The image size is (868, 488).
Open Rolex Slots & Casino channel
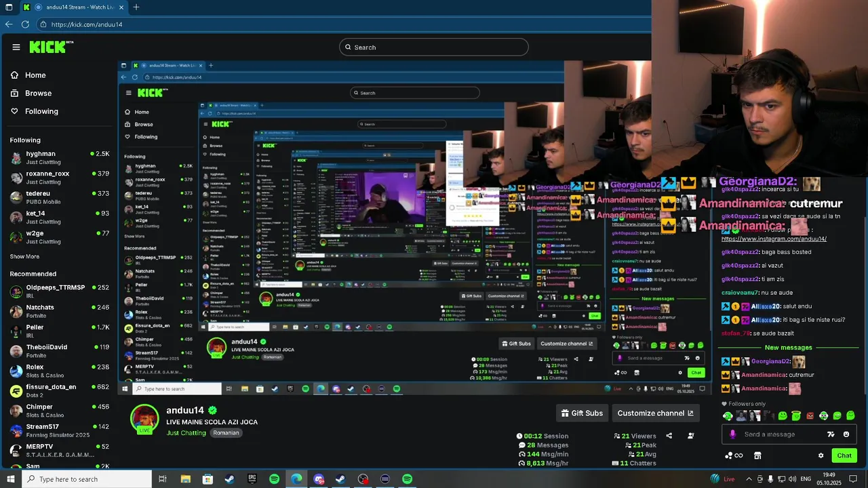pyautogui.click(x=60, y=371)
